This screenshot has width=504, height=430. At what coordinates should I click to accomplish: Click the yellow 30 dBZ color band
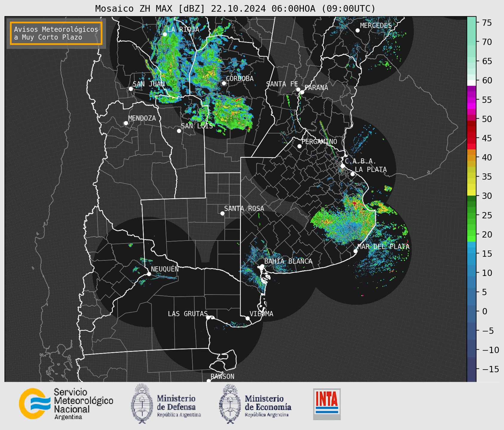(x=471, y=193)
